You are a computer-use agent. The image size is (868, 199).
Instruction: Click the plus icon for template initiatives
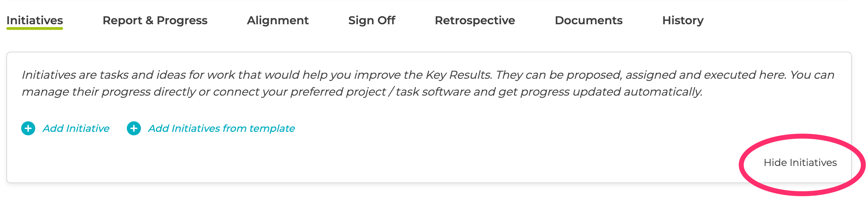point(134,128)
